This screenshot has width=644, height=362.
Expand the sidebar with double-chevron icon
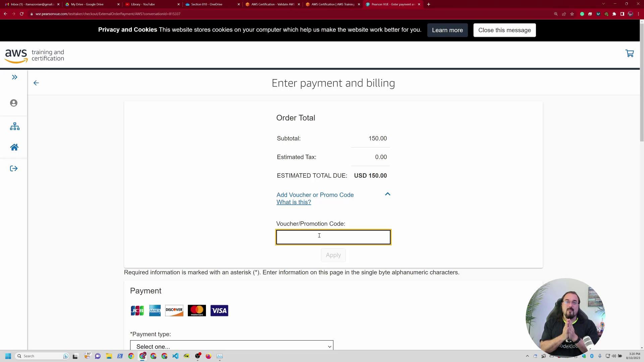click(14, 77)
